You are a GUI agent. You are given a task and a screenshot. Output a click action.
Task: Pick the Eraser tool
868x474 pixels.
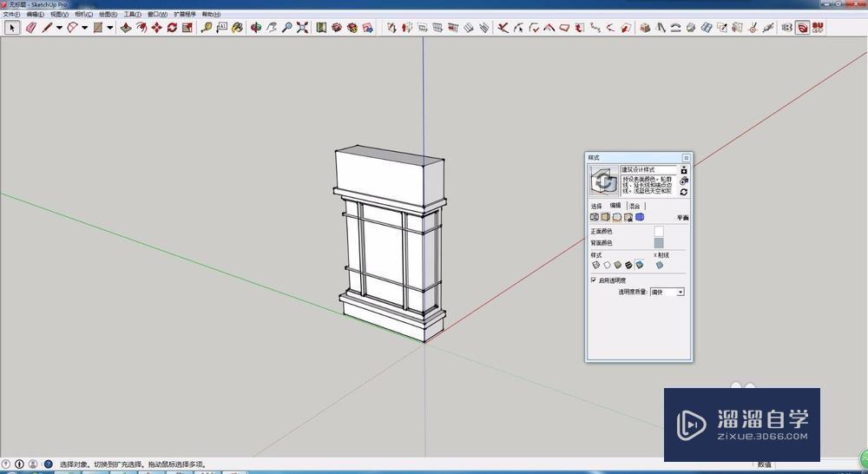pos(31,27)
